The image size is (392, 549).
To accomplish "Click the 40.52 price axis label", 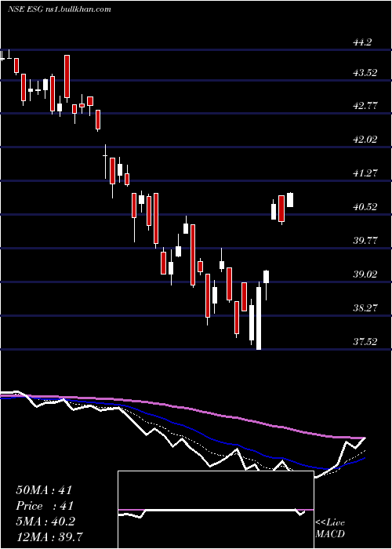I will click(365, 207).
